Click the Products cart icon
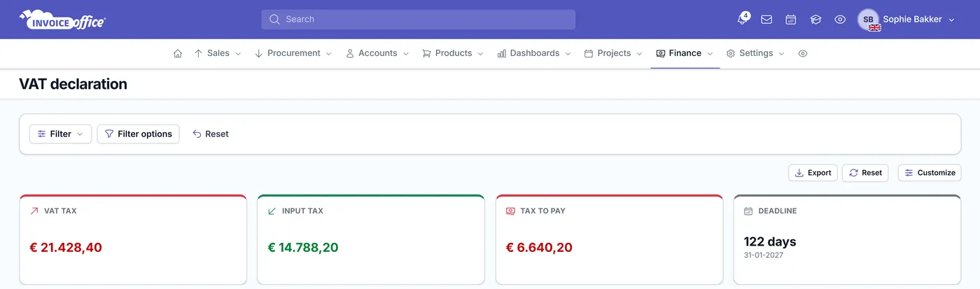The image size is (980, 289). [x=426, y=53]
